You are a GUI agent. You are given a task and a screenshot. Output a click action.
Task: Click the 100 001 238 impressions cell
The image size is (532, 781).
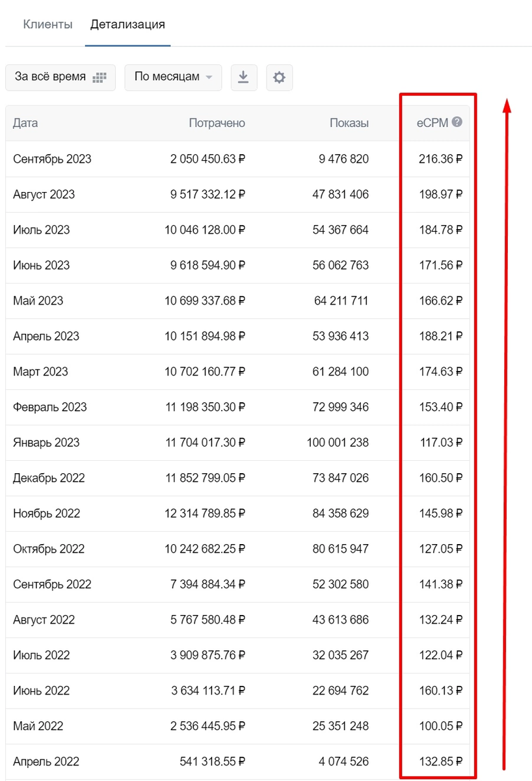click(338, 443)
